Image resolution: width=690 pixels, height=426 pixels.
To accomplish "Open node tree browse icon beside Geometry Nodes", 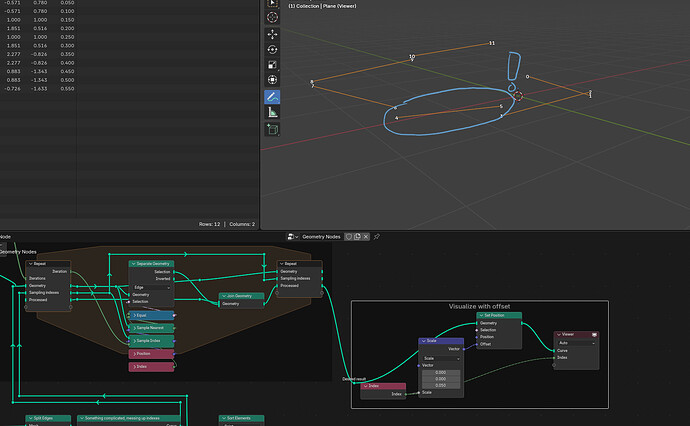I will point(293,237).
